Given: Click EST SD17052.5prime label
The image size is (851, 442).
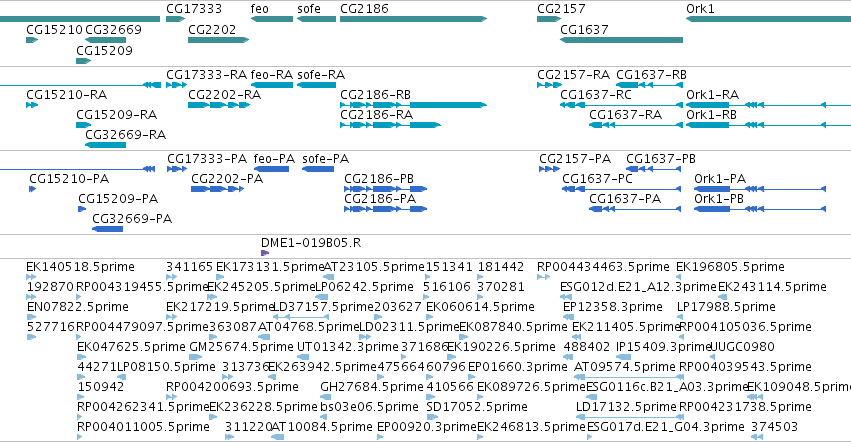Looking at the screenshot, I should 477,407.
